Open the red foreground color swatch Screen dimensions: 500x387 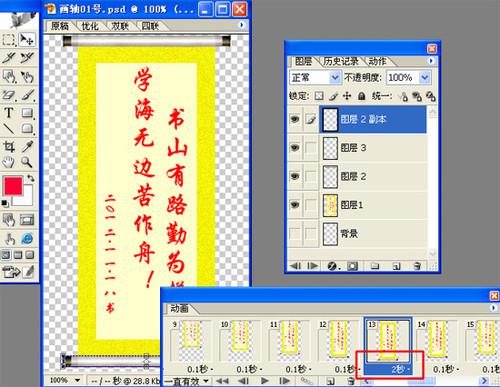13,186
